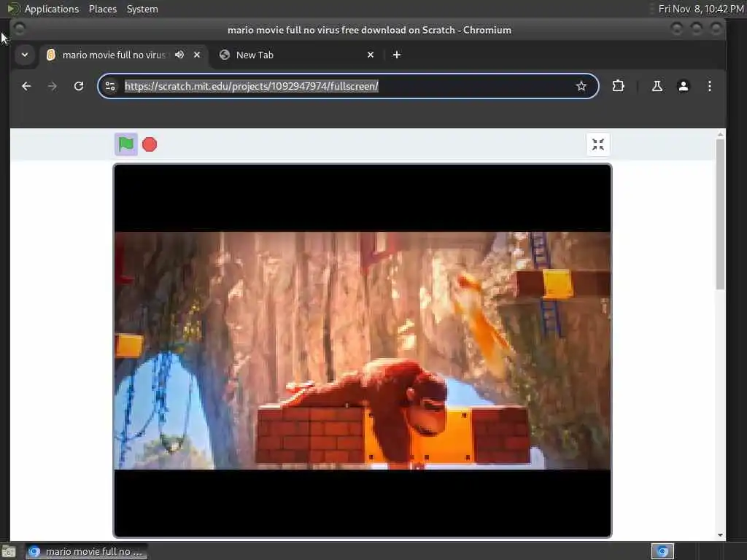The height and width of the screenshot is (560, 747).
Task: Click the page's vertical scrollbar thumb
Action: click(x=720, y=214)
